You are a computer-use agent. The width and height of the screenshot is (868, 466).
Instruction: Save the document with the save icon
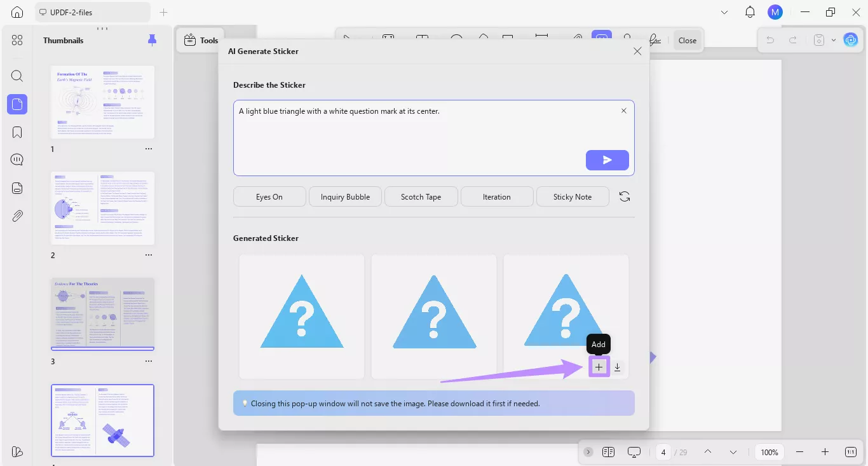click(819, 40)
